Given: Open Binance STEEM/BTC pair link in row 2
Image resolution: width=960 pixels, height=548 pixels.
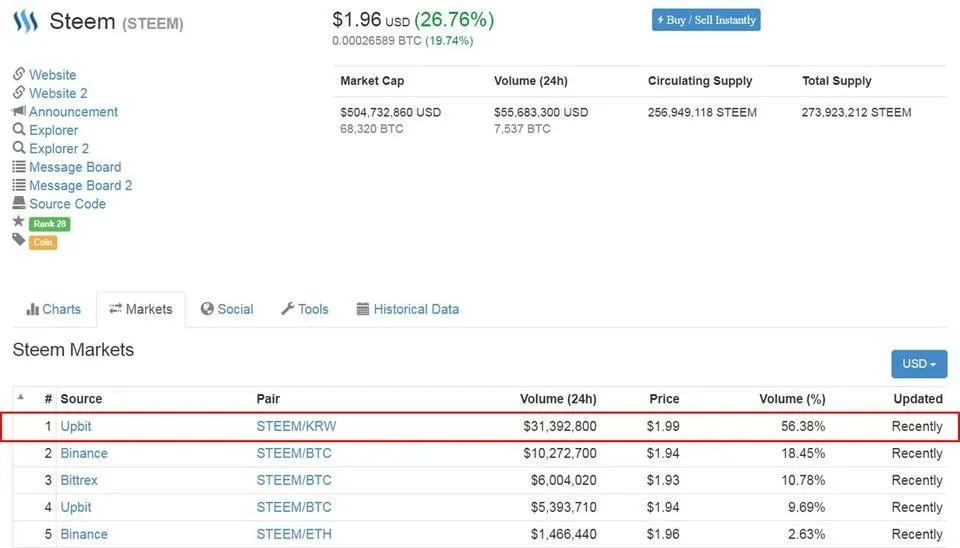Looking at the screenshot, I should [x=294, y=453].
